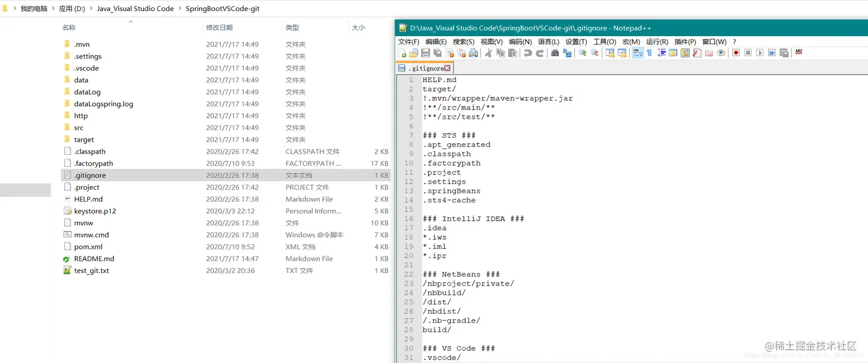
Task: Toggle the monitoring eye icon
Action: (x=721, y=53)
